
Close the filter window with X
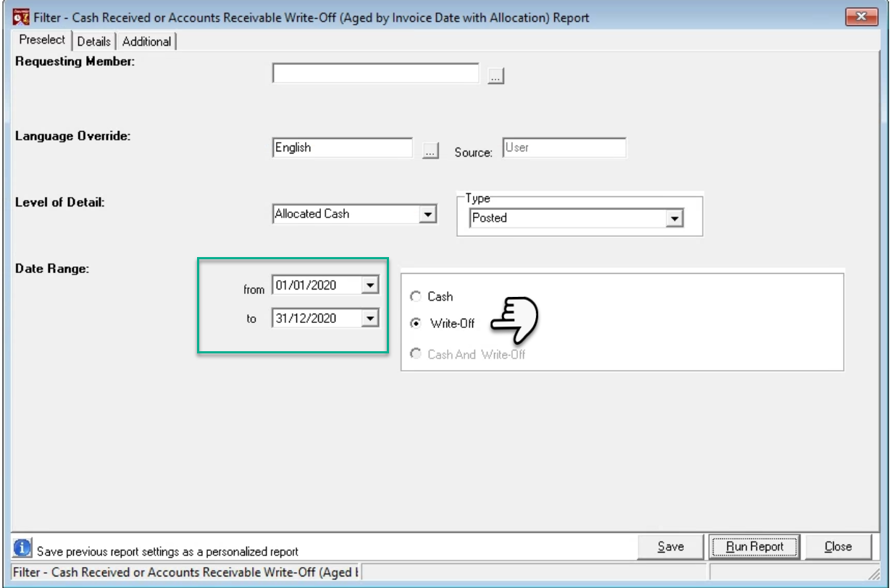tap(861, 17)
